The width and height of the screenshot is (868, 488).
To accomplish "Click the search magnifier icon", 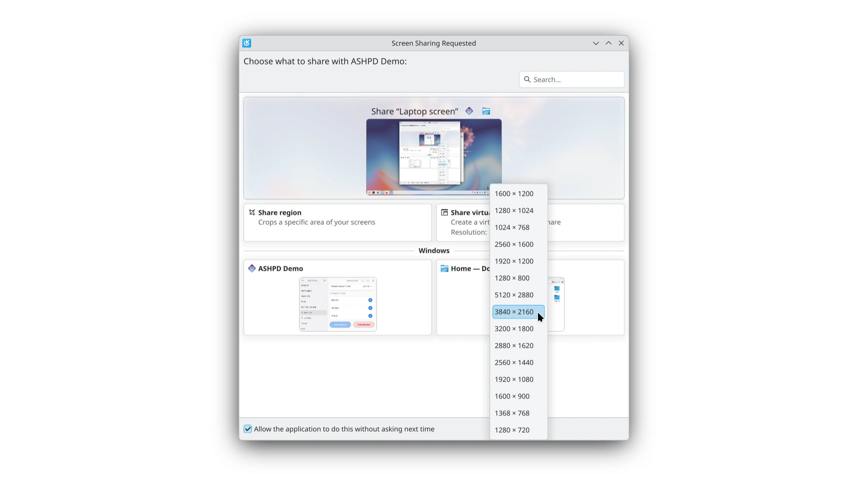I will click(527, 80).
